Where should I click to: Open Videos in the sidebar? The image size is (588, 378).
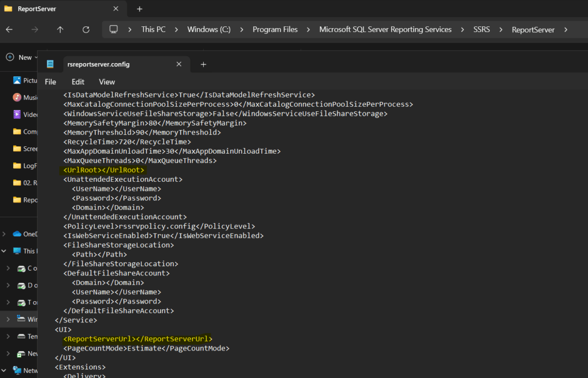tap(25, 114)
